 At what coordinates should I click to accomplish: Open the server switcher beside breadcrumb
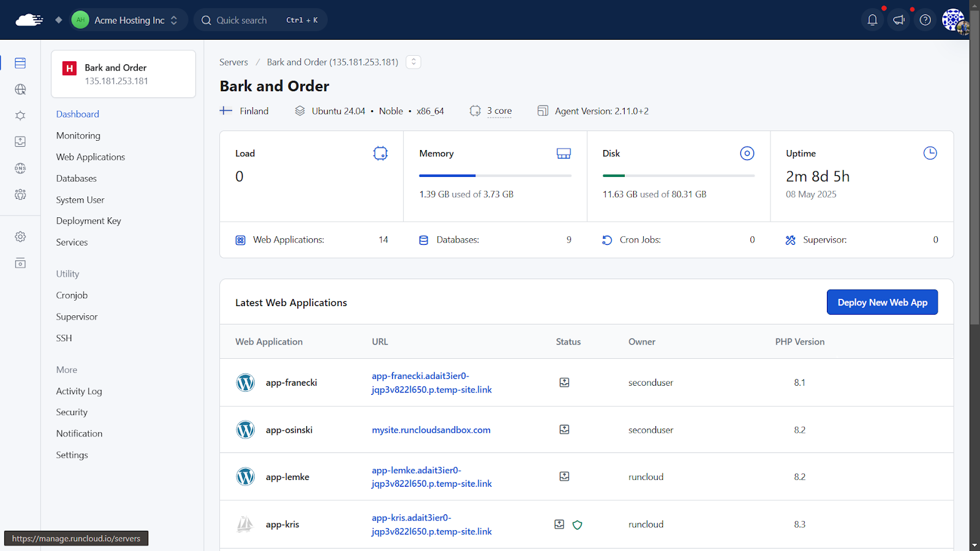(x=413, y=62)
